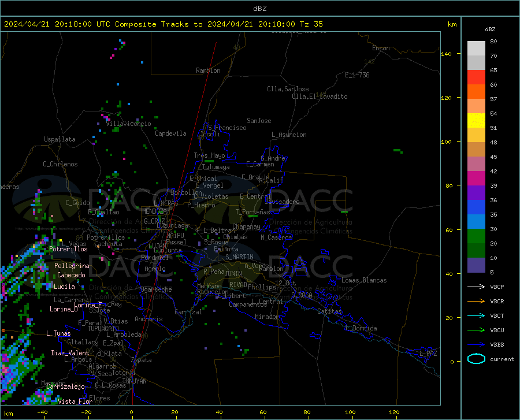
Task: Click the Potrerillos highlighted white label
Action: [68, 249]
